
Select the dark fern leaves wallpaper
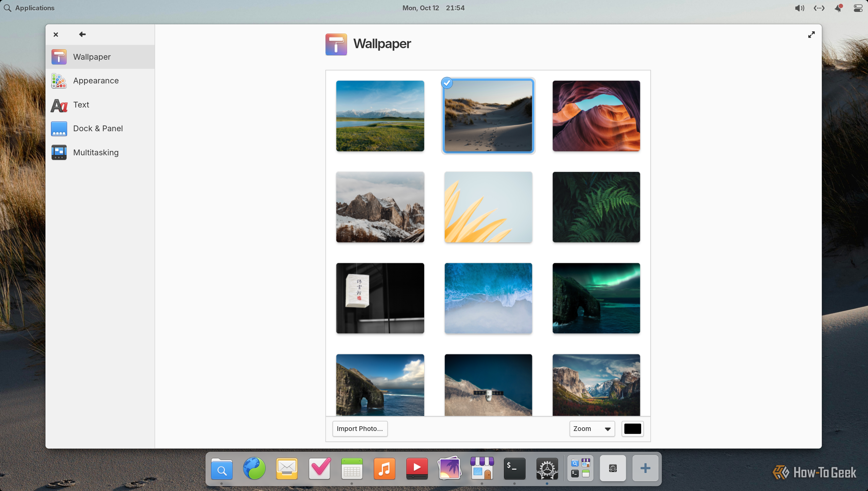(x=596, y=207)
